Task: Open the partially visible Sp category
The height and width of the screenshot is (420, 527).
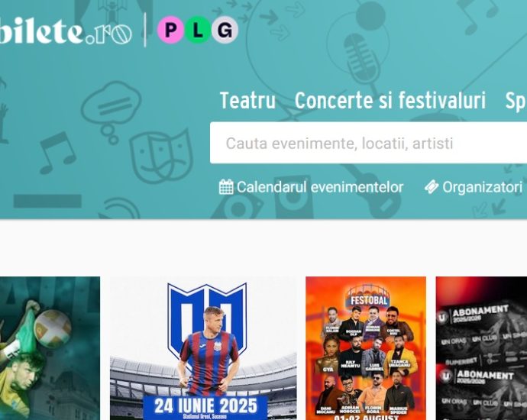Action: [x=516, y=101]
